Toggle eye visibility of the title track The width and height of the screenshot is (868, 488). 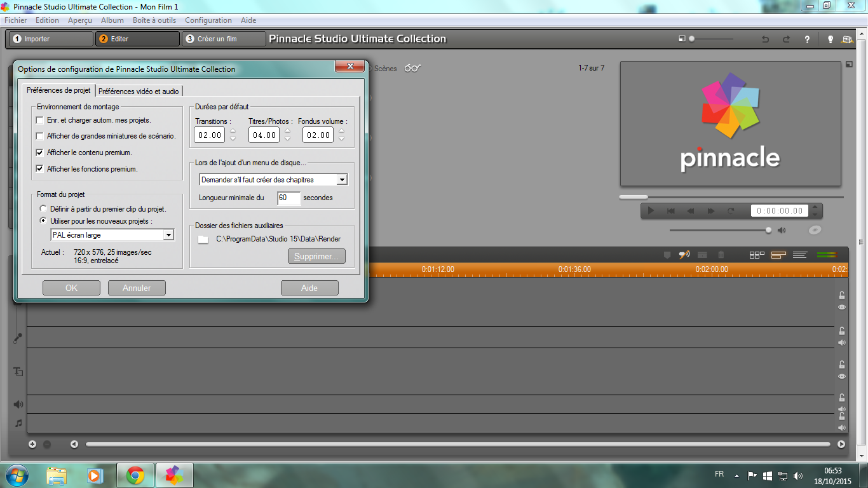(842, 376)
